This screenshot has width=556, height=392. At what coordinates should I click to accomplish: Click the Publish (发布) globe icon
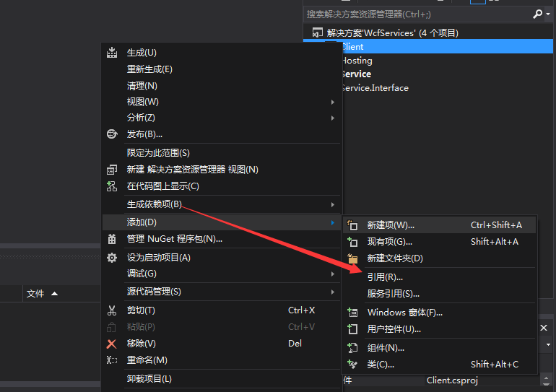112,134
